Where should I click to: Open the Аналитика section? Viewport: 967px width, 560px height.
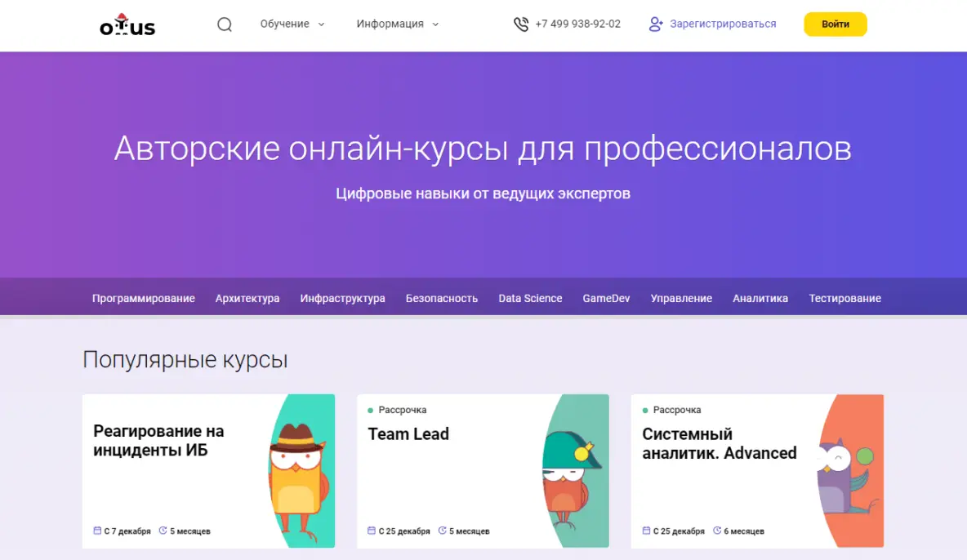point(760,298)
